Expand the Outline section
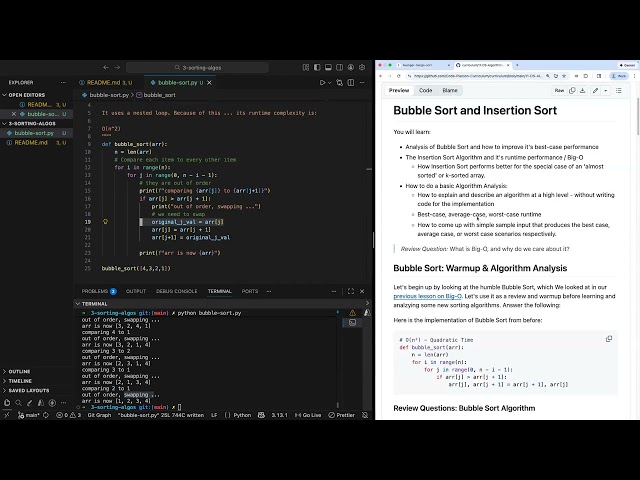Viewport: 640px width, 480px height. pos(37,371)
